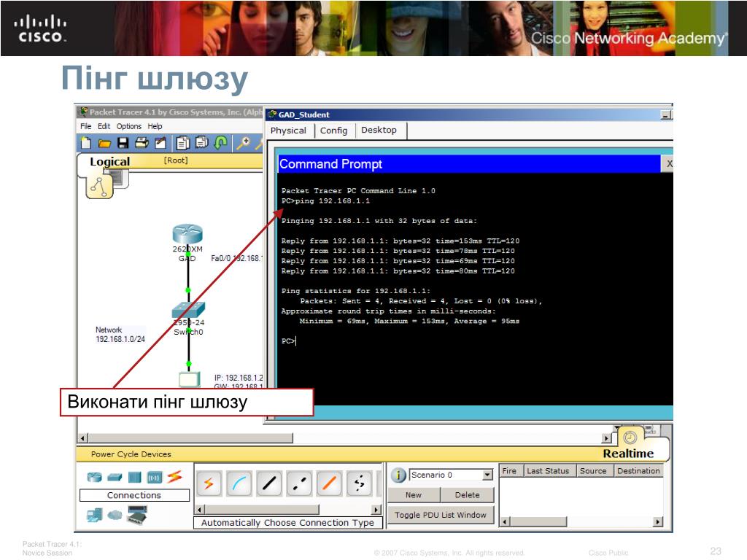The width and height of the screenshot is (747, 560).
Task: Select the Connections lightning bolt category icon
Action: pos(174,478)
